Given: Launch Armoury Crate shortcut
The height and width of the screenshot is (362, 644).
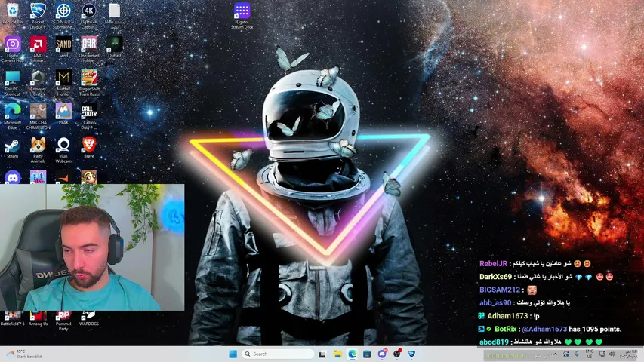Looking at the screenshot, I should click(x=38, y=83).
